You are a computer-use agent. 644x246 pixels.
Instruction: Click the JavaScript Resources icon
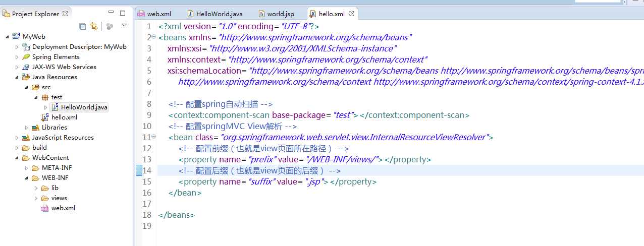coord(26,137)
